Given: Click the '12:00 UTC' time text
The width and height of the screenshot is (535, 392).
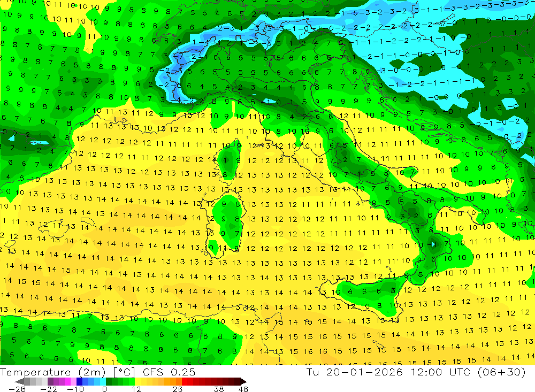Looking at the screenshot, I should click(440, 372).
